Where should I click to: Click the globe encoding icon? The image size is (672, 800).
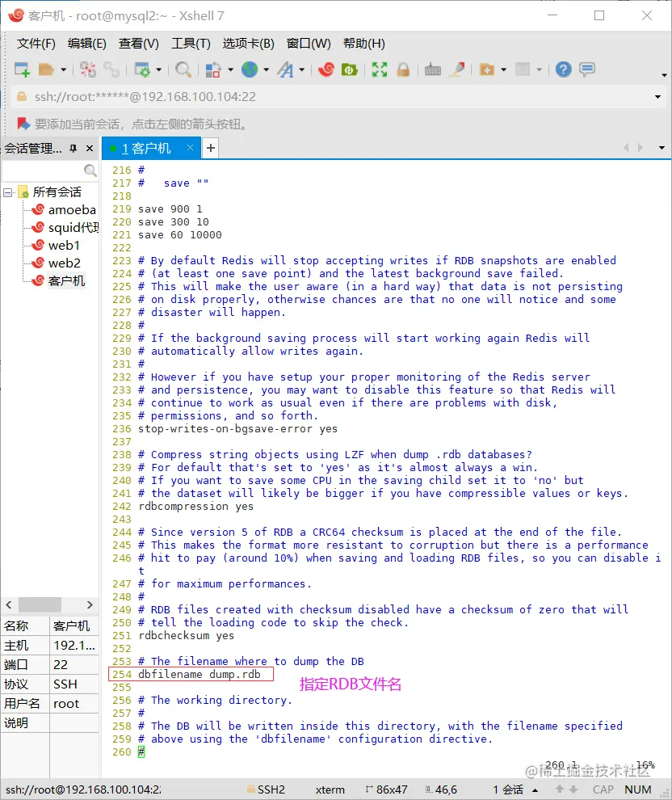coord(250,69)
